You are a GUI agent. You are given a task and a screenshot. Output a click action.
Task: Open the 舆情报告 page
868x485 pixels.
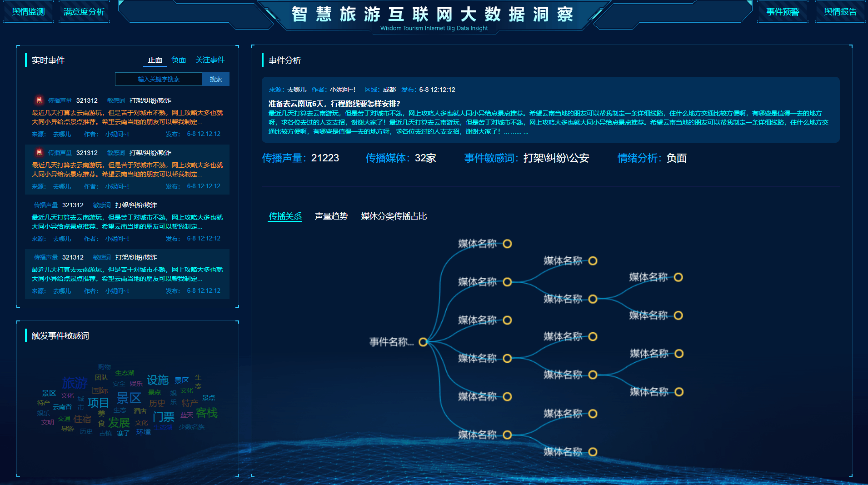tap(840, 12)
